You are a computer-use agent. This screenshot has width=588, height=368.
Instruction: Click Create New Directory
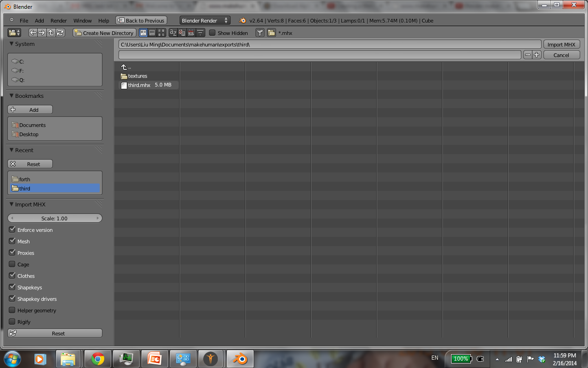(x=104, y=33)
